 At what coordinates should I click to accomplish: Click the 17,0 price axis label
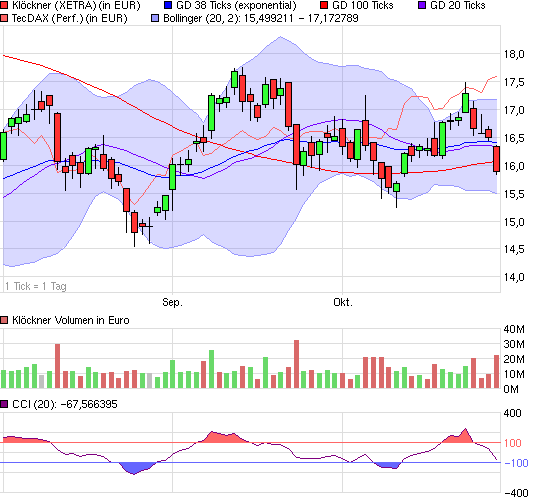pos(514,110)
